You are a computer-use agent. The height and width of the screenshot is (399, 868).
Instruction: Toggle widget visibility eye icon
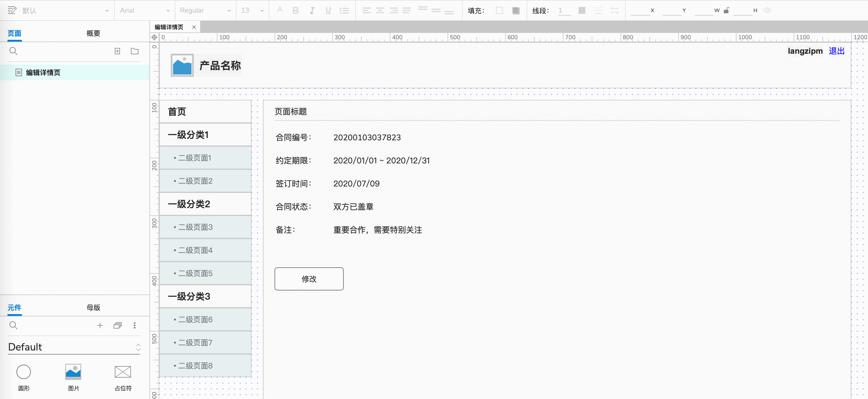767,10
